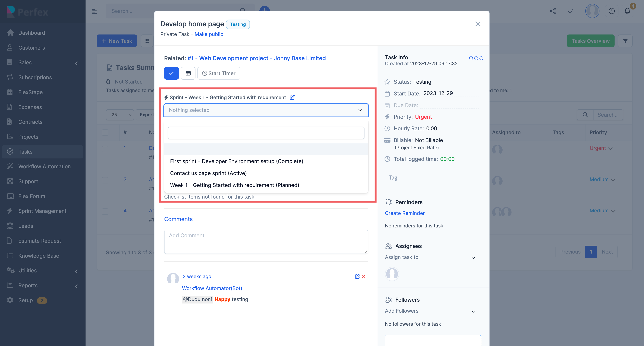Open the notifications bell icon
Viewport: 644px width, 346px height.
[627, 11]
